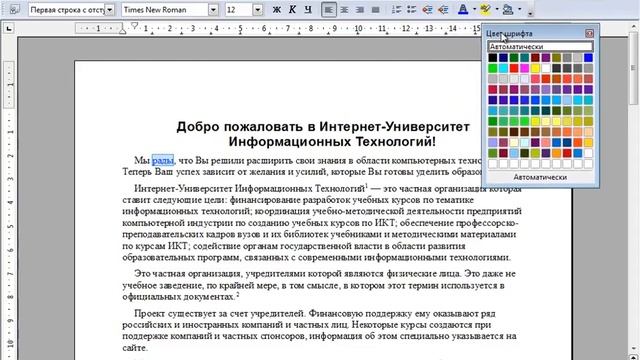The image size is (640, 360).
Task: Open the font color dropdown arrow
Action: [x=474, y=10]
